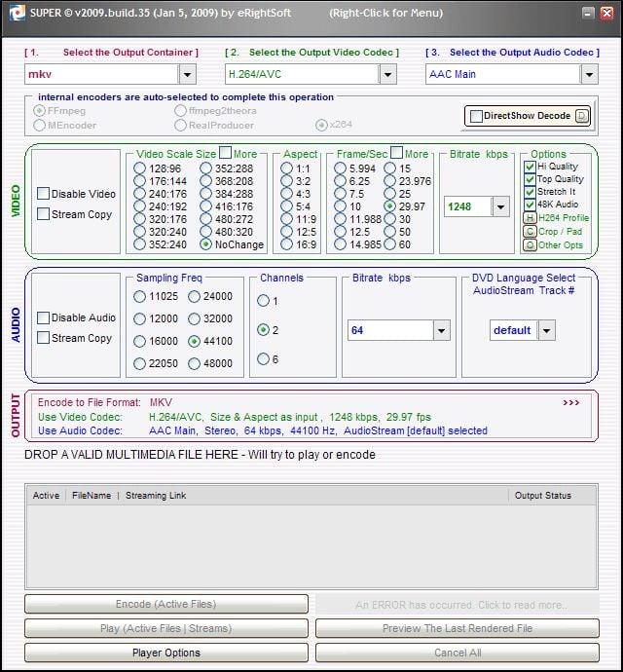Choose sampling frequency 48000

click(x=194, y=363)
